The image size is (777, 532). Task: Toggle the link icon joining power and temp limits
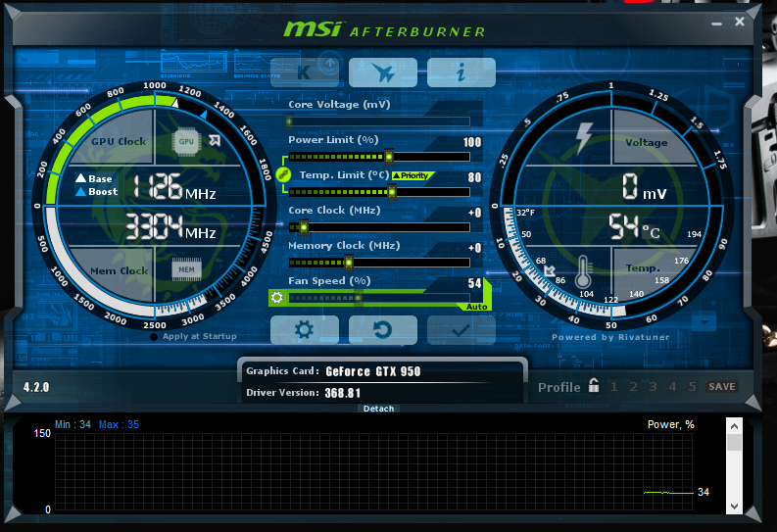coord(282,174)
